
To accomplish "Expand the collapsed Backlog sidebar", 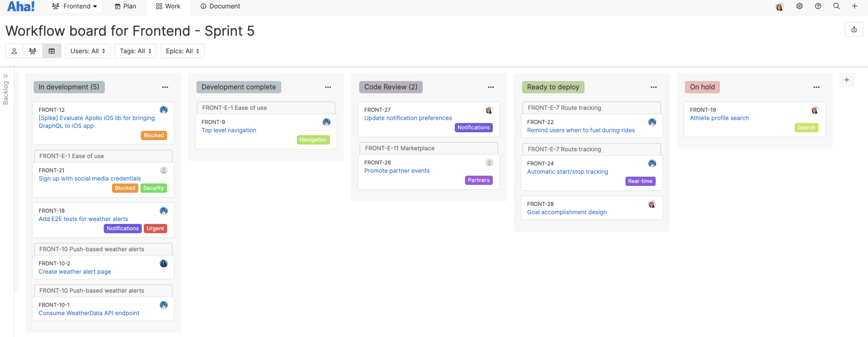I will 6,76.
